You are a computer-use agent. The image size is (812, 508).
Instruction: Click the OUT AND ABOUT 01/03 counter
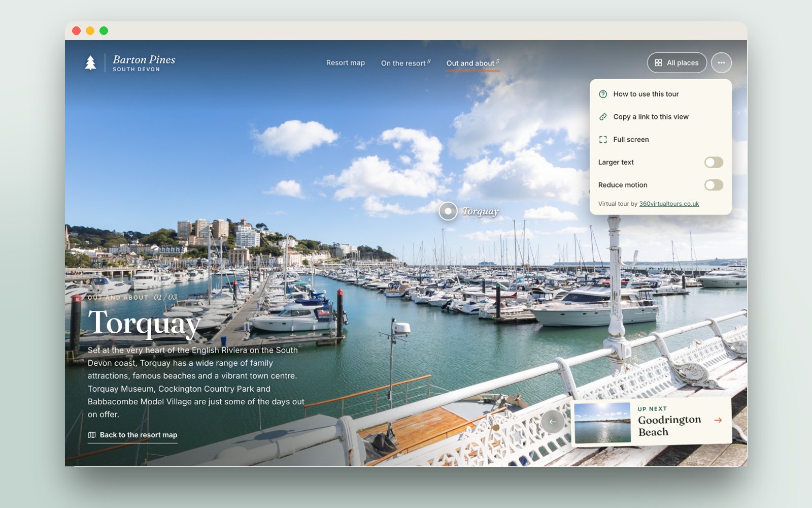132,297
